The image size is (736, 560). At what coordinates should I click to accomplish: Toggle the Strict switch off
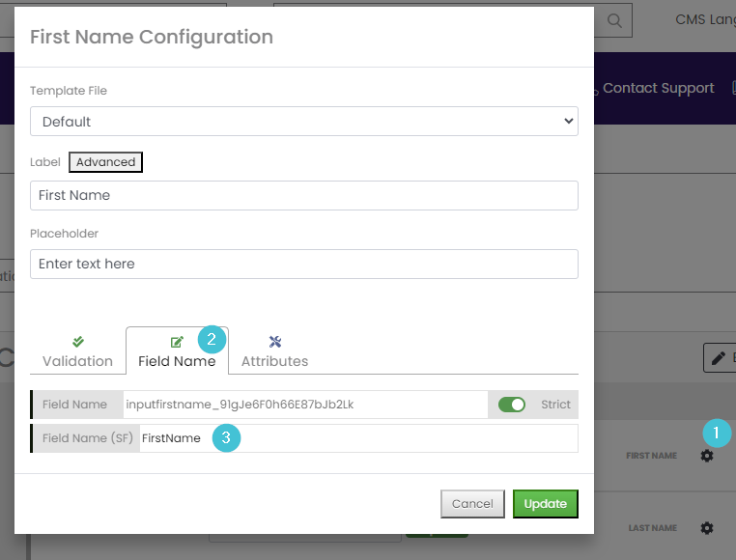tap(512, 405)
